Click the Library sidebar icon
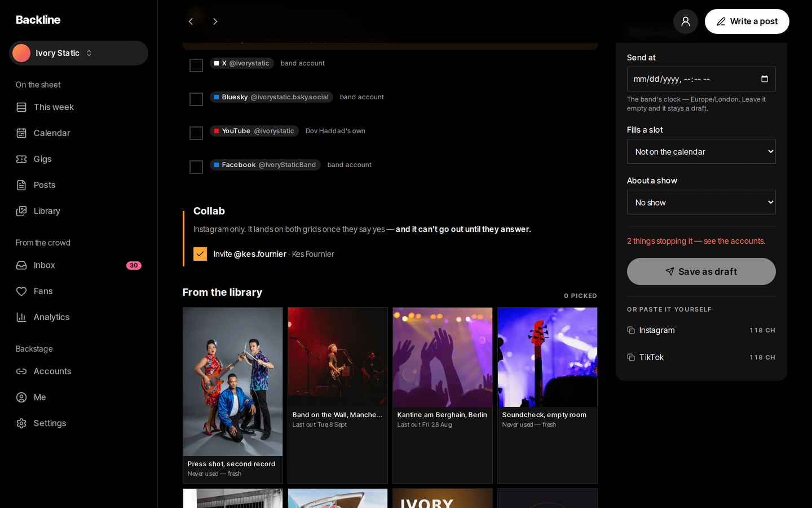Image resolution: width=812 pixels, height=508 pixels. click(21, 211)
